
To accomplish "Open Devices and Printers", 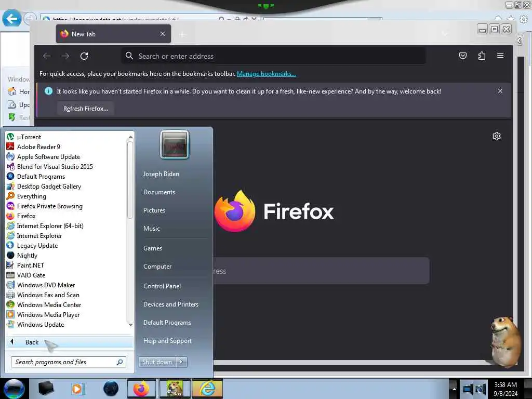I will 170,304.
